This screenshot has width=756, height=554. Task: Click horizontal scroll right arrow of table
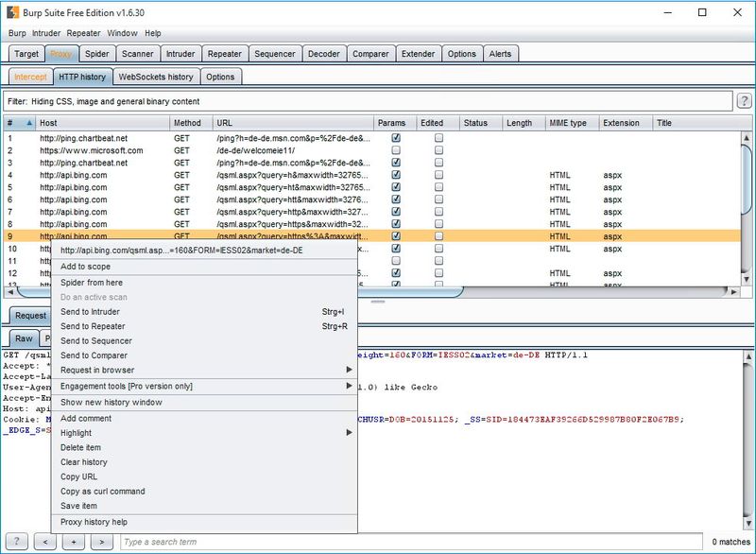(734, 292)
